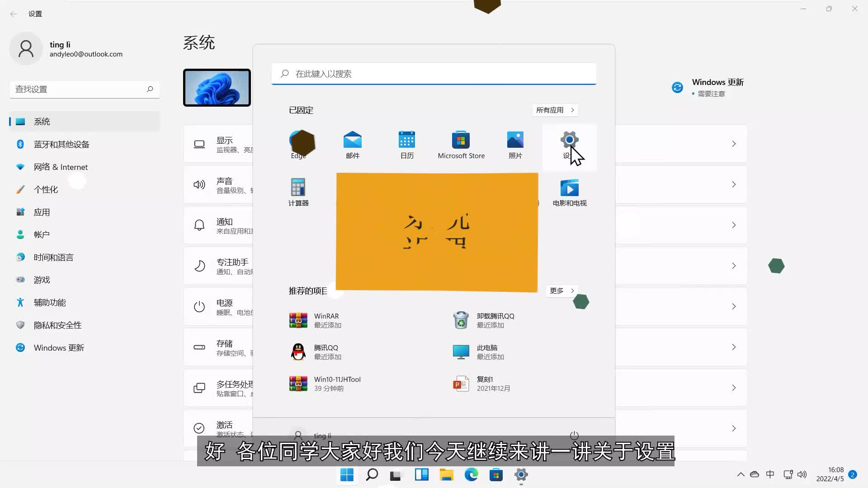The width and height of the screenshot is (868, 488).
Task: Open the 邮件 Mail app icon
Action: pyautogui.click(x=353, y=145)
